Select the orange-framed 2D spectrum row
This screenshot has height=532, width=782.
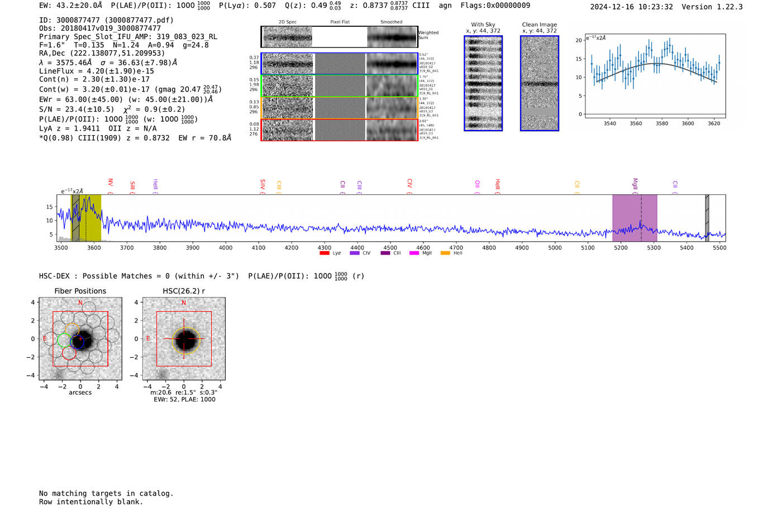click(340, 108)
